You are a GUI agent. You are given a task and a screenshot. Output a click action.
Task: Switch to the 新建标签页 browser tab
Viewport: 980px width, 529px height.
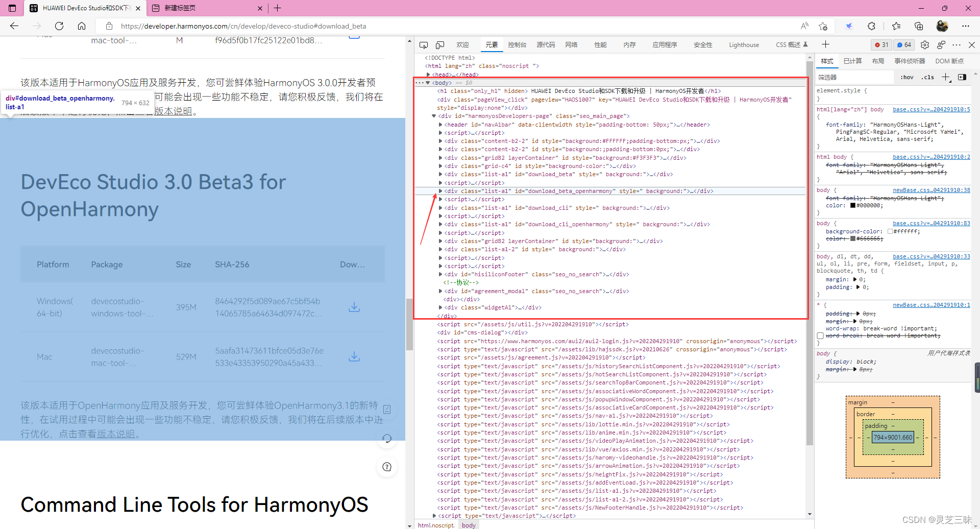click(x=207, y=8)
